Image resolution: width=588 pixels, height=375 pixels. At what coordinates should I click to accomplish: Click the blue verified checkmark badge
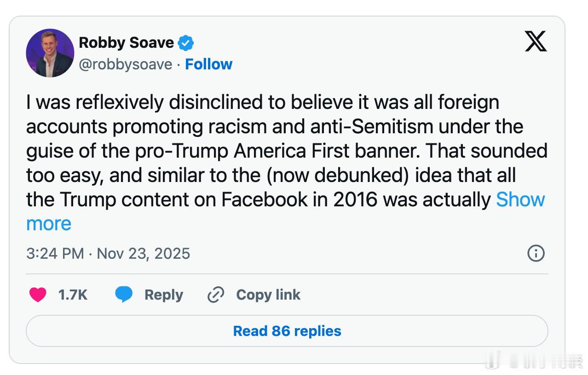click(186, 43)
